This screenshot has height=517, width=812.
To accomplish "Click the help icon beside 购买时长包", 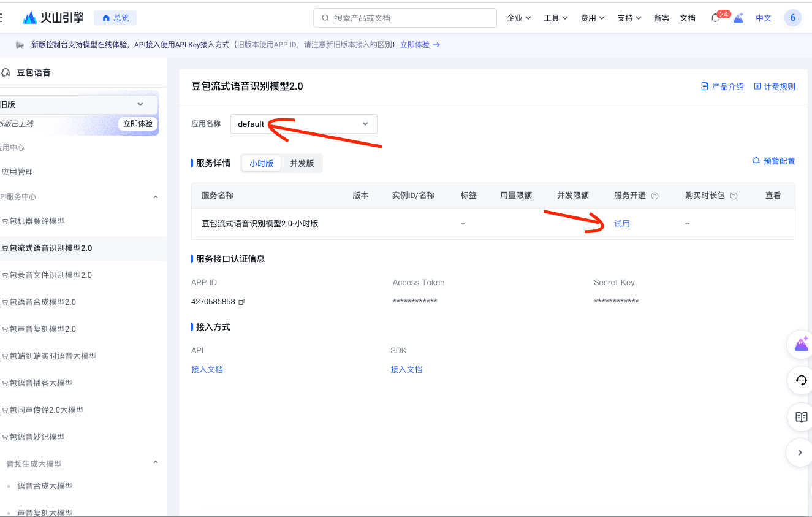I will (x=734, y=196).
